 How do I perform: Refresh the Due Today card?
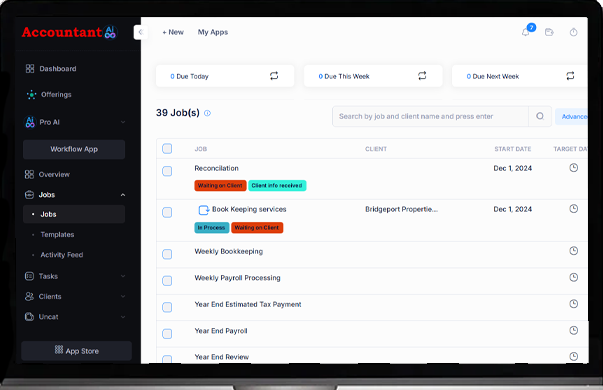274,76
